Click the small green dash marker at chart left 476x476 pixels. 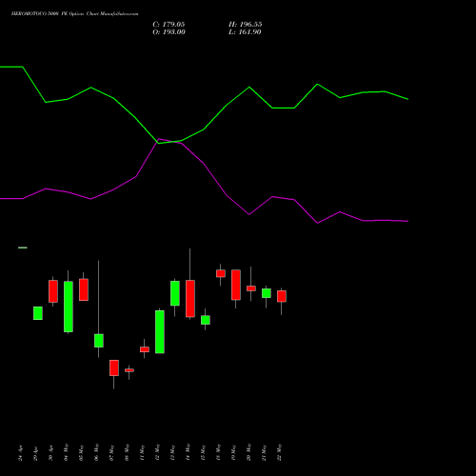23,248
